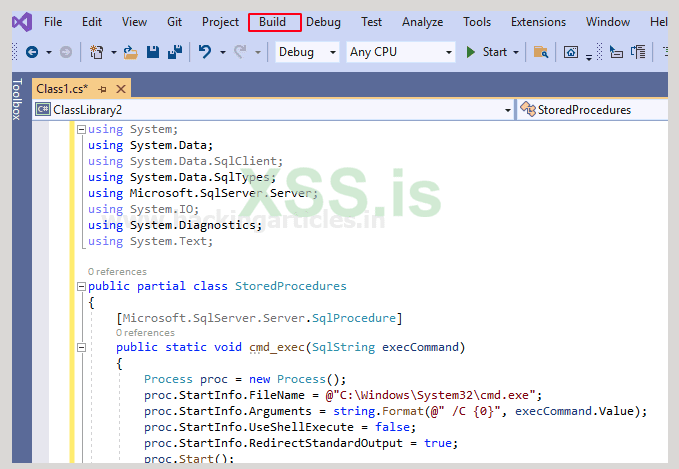The image size is (679, 469).
Task: Select the Class1.cs* document tab
Action: point(62,89)
